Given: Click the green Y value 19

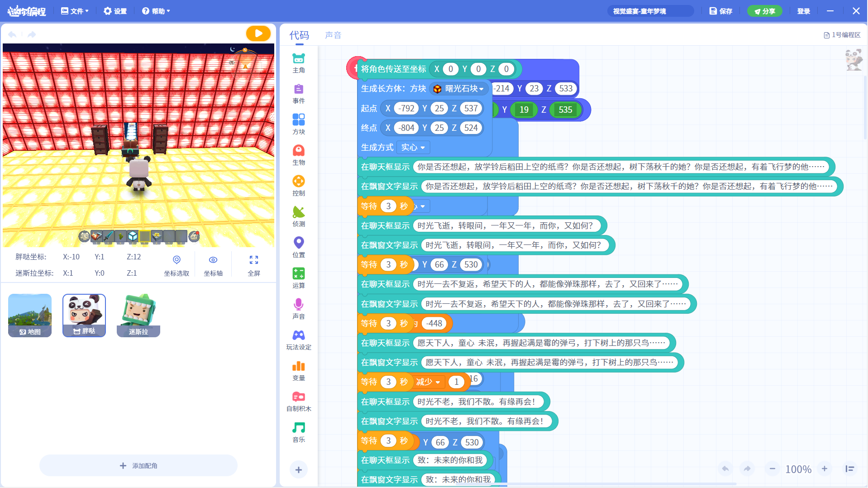Looking at the screenshot, I should click(x=524, y=110).
